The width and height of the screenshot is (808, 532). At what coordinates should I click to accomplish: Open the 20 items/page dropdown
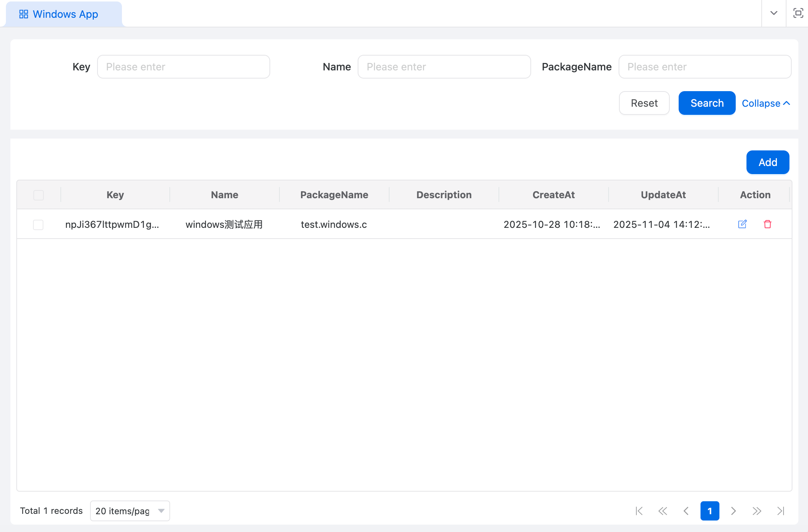[130, 511]
